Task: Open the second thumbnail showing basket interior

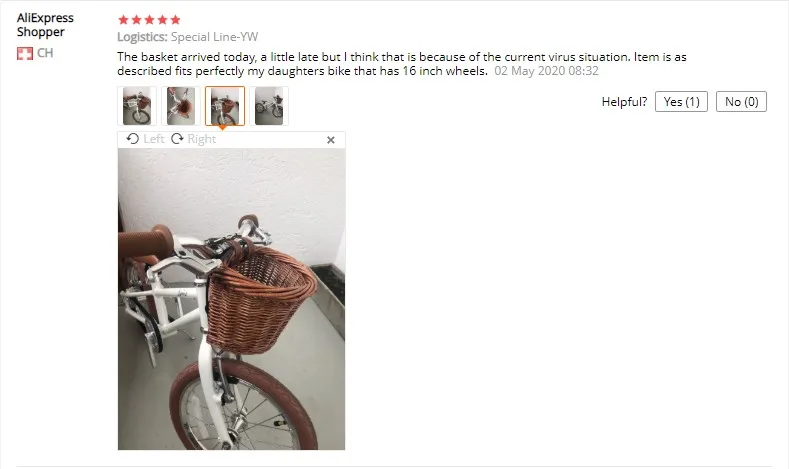Action: click(x=181, y=106)
